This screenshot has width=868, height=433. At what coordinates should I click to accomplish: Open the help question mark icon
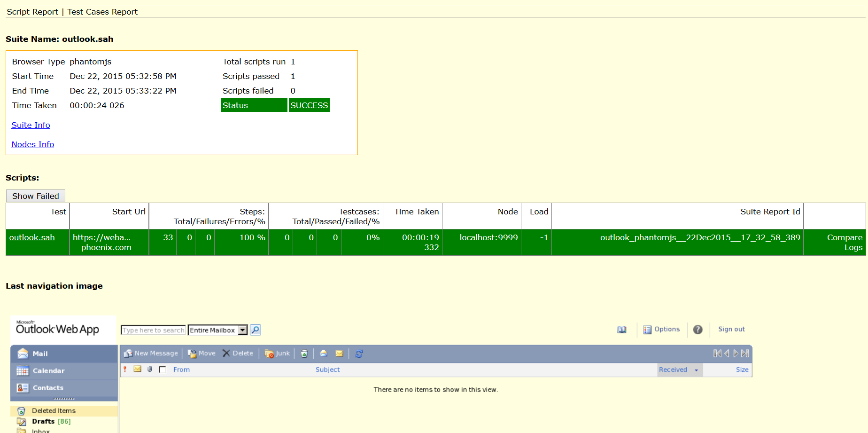[698, 330]
